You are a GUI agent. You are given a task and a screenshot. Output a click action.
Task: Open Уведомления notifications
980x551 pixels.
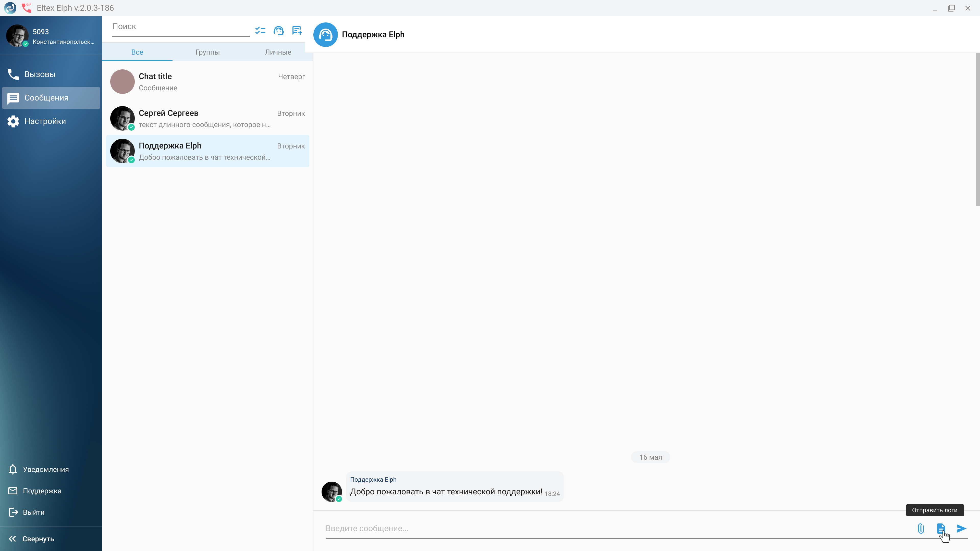(46, 469)
